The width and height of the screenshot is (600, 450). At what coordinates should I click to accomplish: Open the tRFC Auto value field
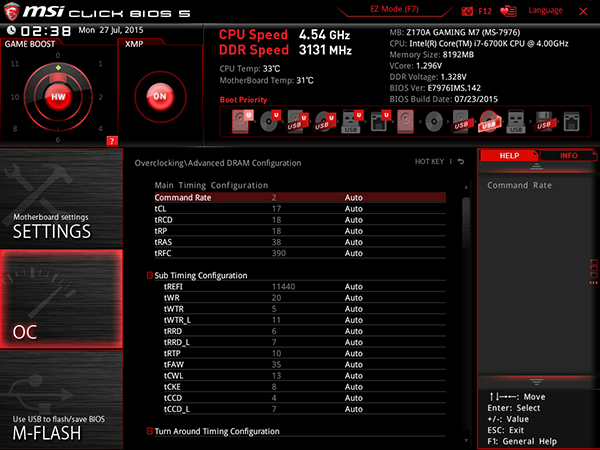354,253
